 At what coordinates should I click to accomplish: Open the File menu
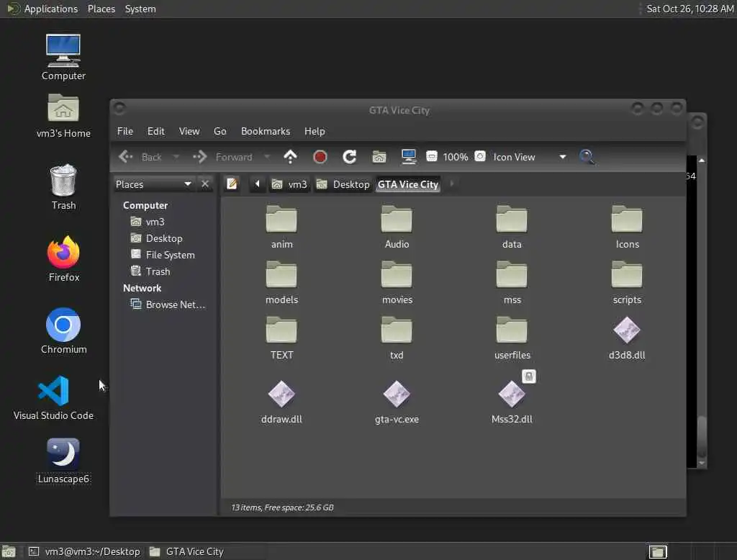pos(125,131)
